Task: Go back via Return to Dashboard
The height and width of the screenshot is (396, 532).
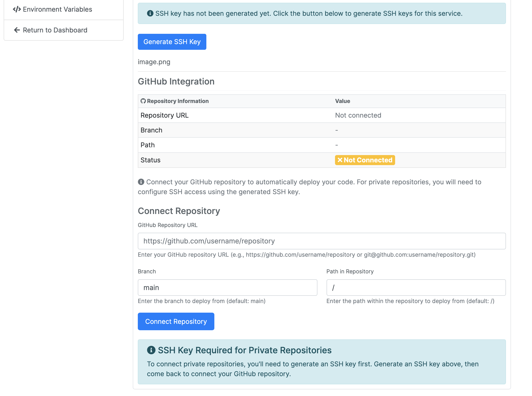Action: (55, 30)
